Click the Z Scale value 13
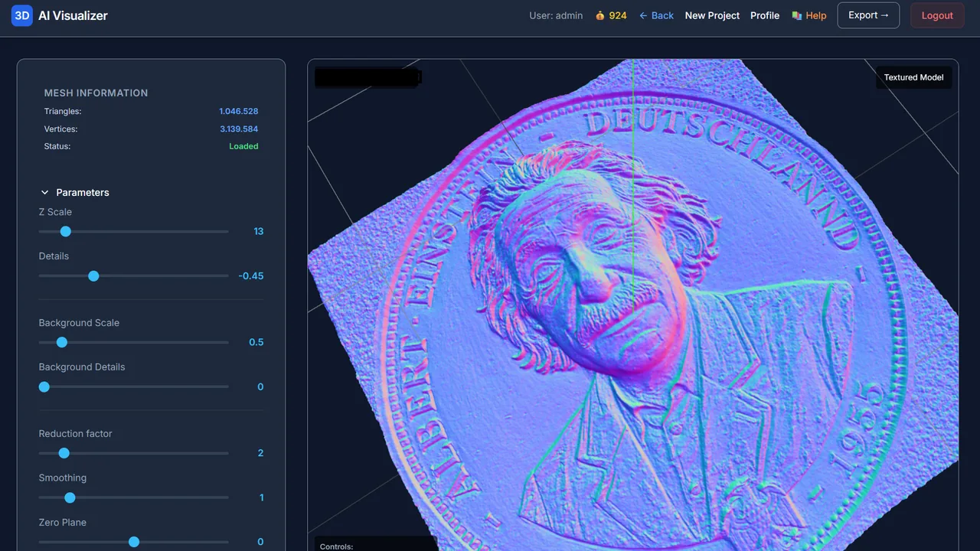The width and height of the screenshot is (980, 551). pos(259,231)
